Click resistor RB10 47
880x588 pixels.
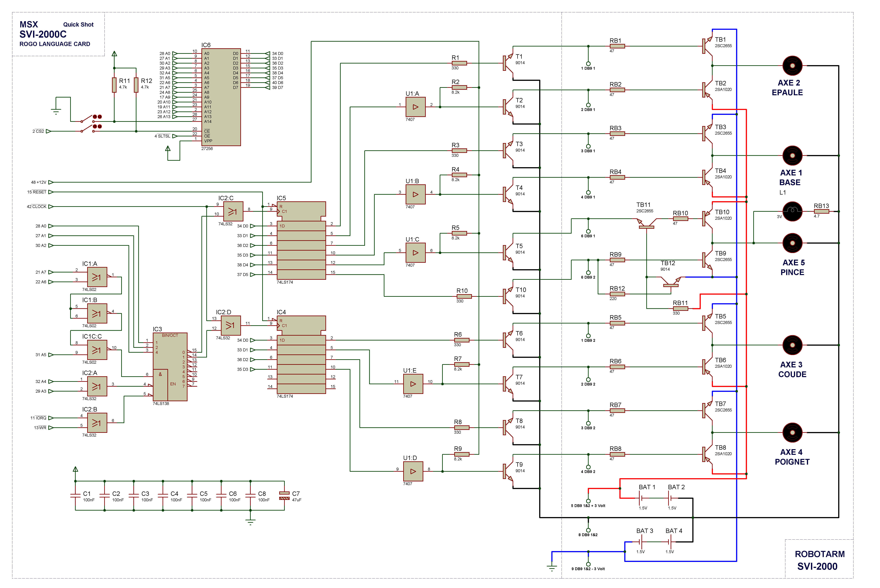point(681,219)
